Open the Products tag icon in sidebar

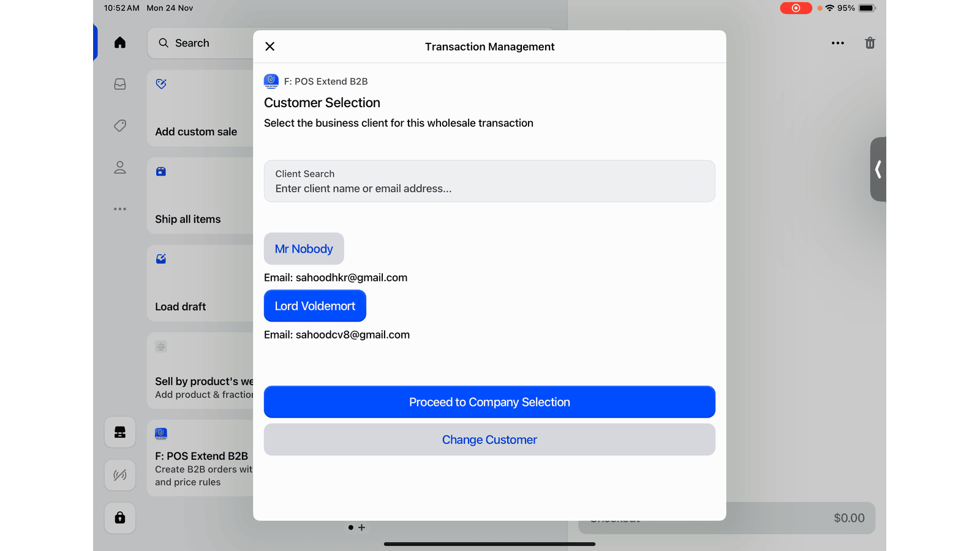(x=120, y=126)
